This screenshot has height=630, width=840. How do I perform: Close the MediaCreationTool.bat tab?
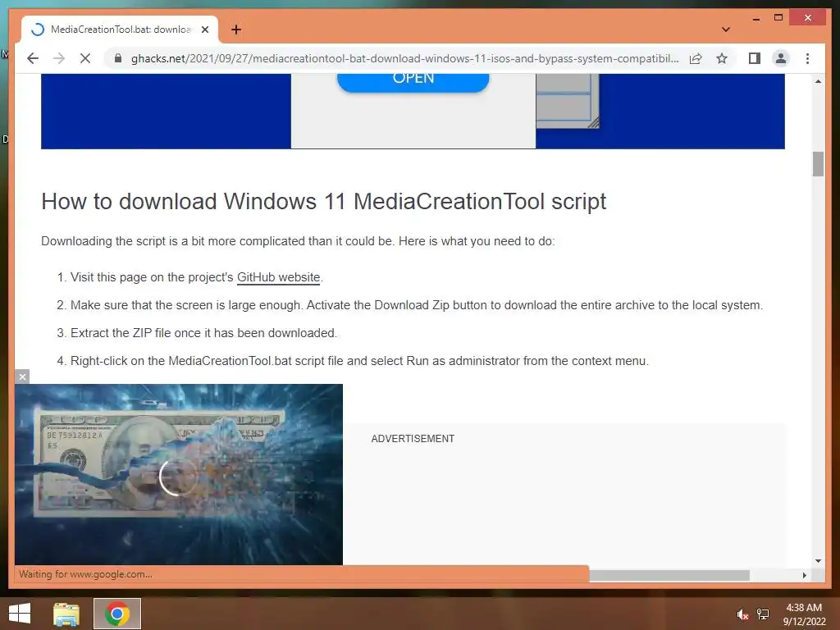click(204, 30)
